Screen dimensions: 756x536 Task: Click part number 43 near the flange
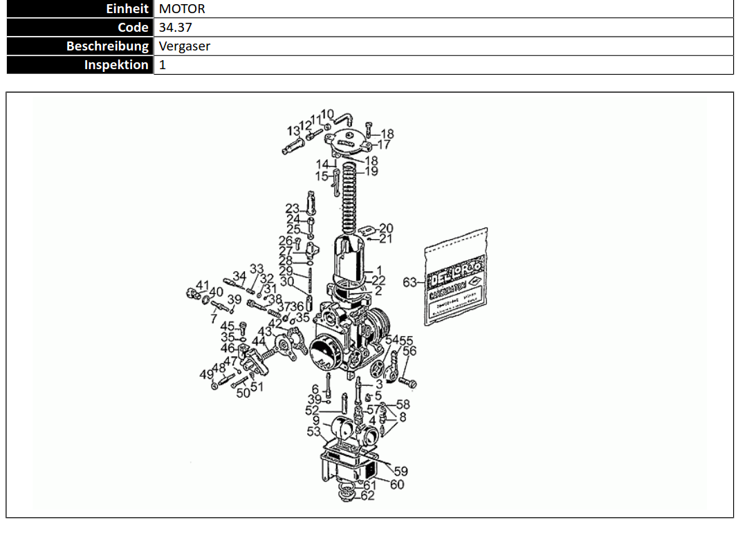click(265, 331)
